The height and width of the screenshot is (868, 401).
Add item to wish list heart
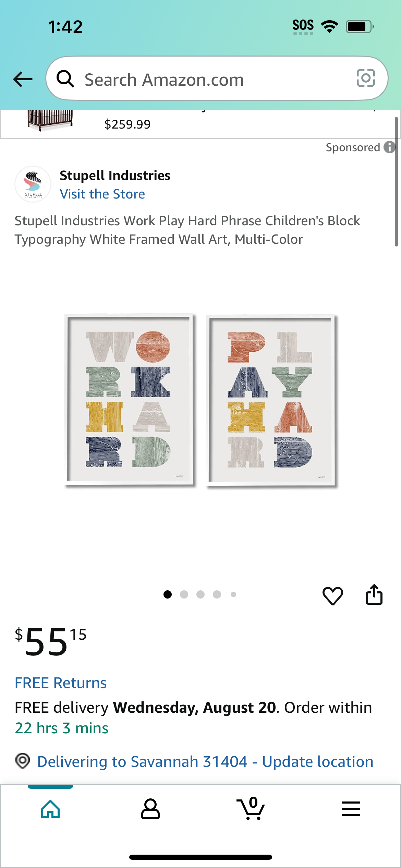click(x=332, y=595)
